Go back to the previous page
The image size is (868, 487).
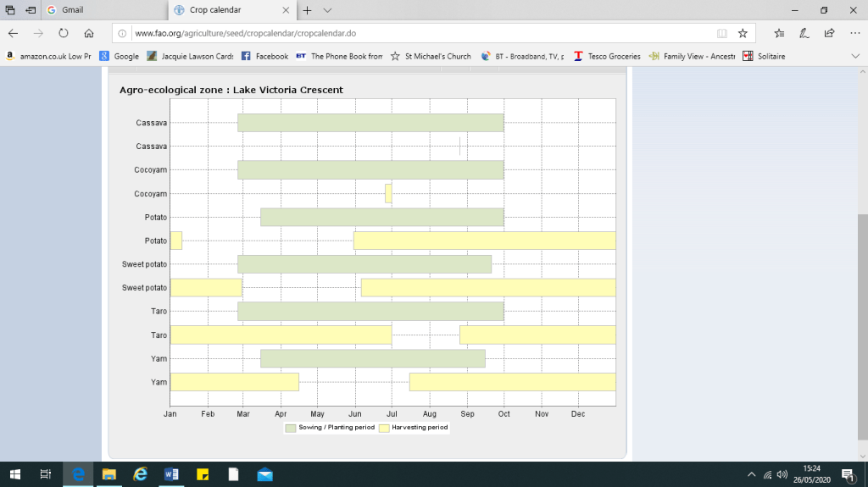click(x=14, y=33)
